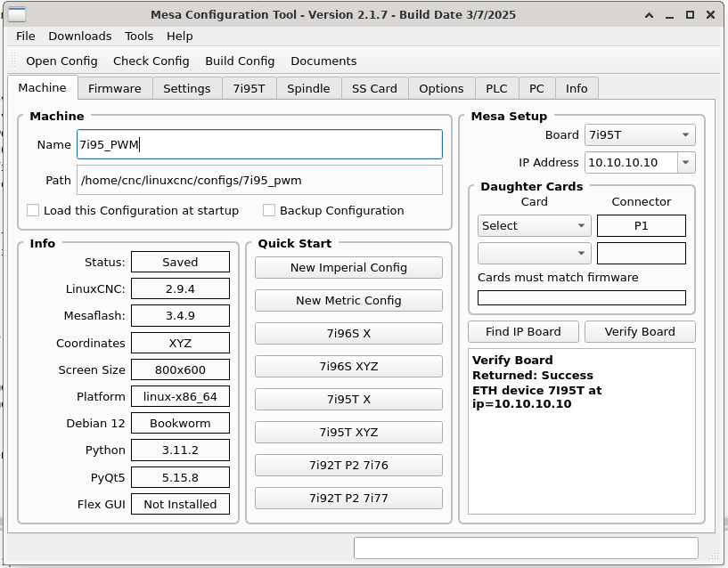Viewport: 728px width, 568px height.
Task: Load the 7i96S XYZ quick start
Action: [348, 367]
